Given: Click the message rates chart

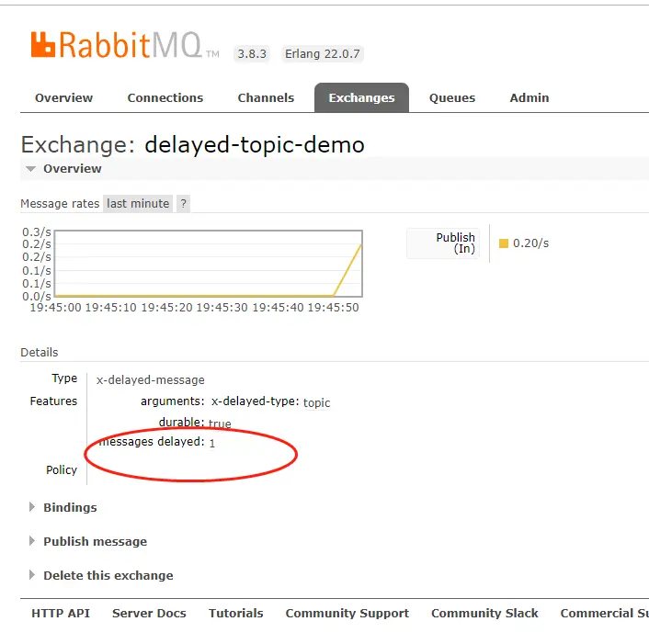Looking at the screenshot, I should point(209,264).
